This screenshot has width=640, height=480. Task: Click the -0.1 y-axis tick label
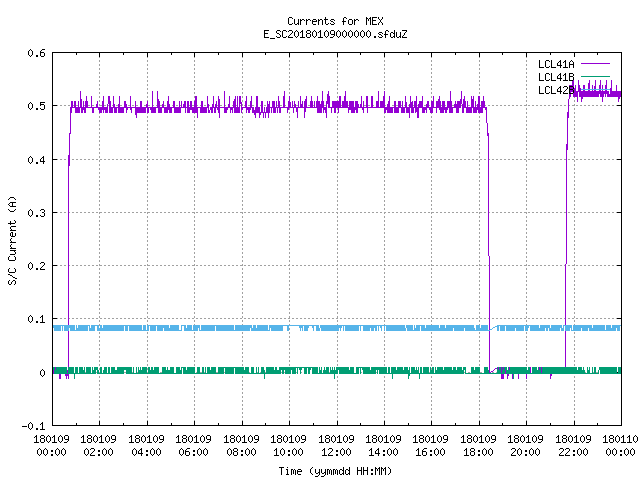click(x=33, y=426)
